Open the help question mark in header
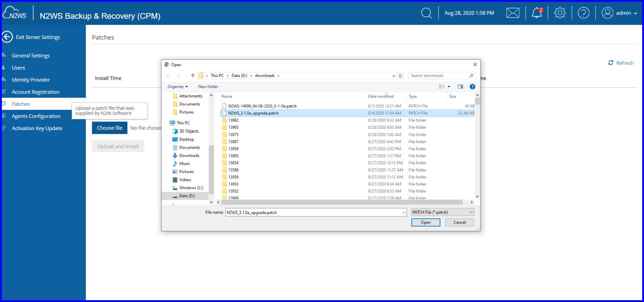The image size is (644, 302). pos(584,13)
